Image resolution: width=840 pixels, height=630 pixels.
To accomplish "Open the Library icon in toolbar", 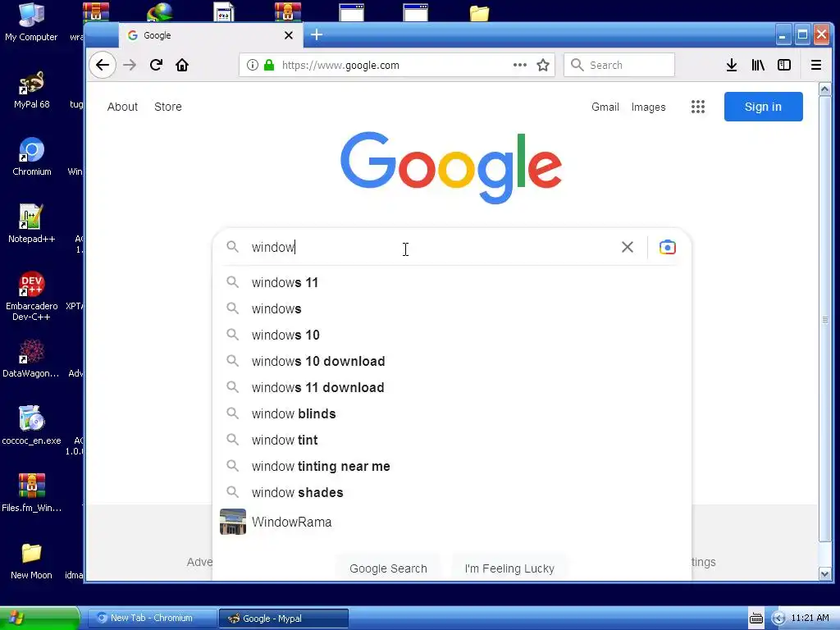I will 758,66.
